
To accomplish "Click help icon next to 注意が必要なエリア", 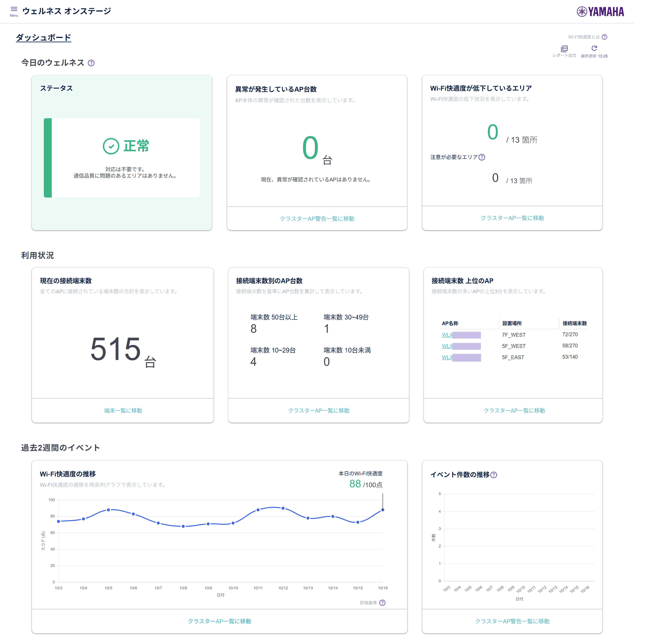I will pos(482,157).
